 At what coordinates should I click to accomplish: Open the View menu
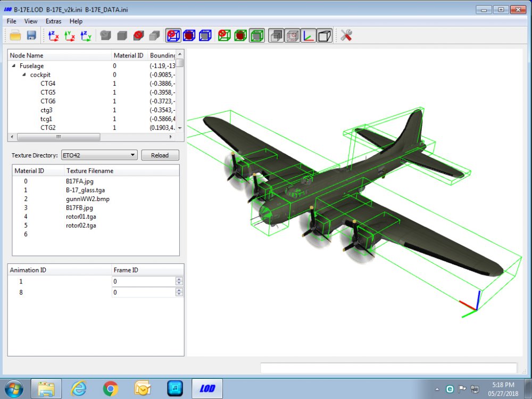[30, 21]
